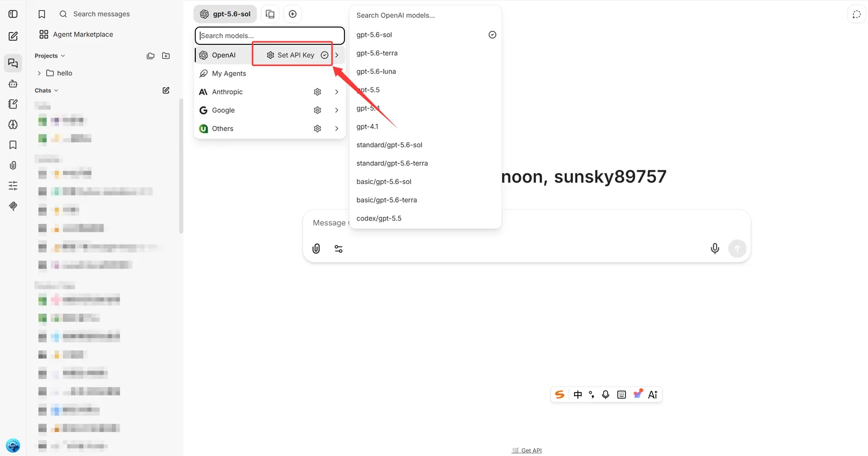Collapse the Projects section dropdown

tap(50, 56)
